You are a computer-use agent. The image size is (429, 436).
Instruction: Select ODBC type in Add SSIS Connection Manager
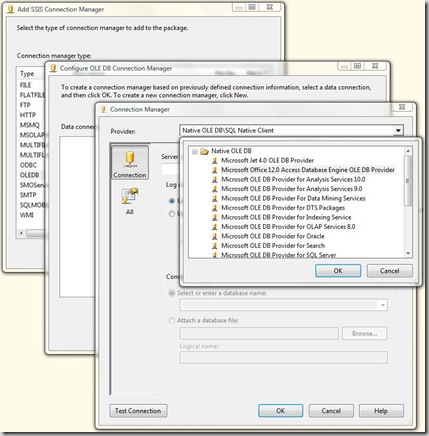(x=28, y=165)
